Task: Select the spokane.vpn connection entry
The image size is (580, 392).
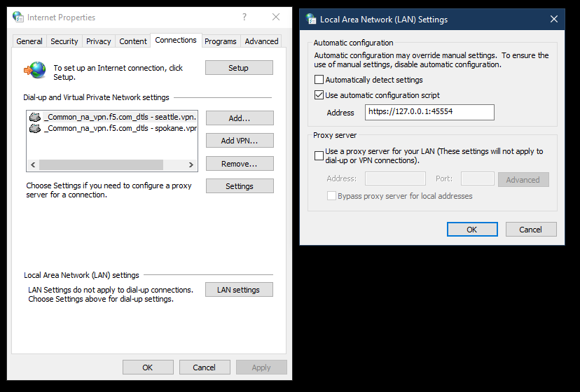Action: 112,128
